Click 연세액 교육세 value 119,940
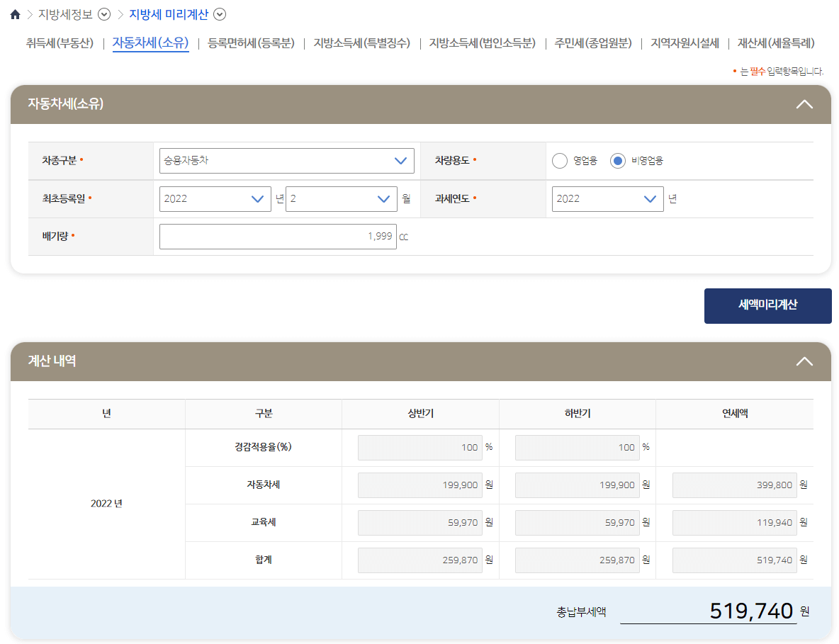This screenshot has height=644, width=839. (x=735, y=523)
